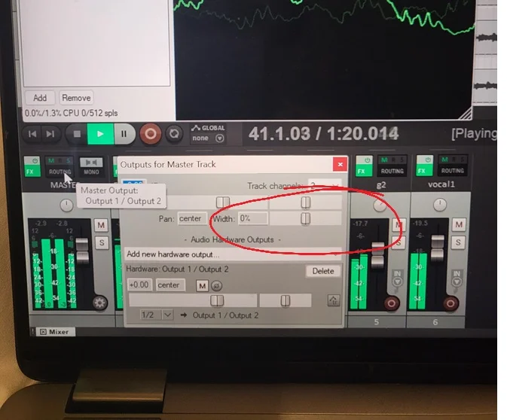507x420 pixels.
Task: Click the hardware output pan slider handle
Action: coord(286,301)
